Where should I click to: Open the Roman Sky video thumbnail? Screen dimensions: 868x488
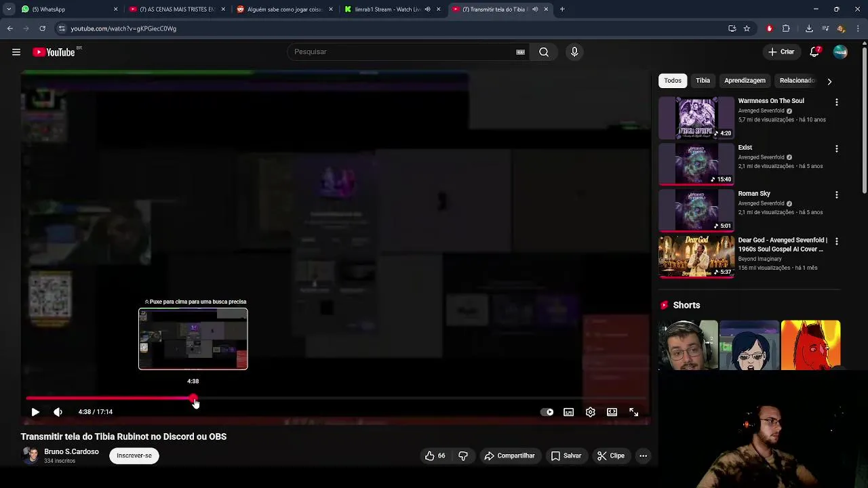pos(696,211)
